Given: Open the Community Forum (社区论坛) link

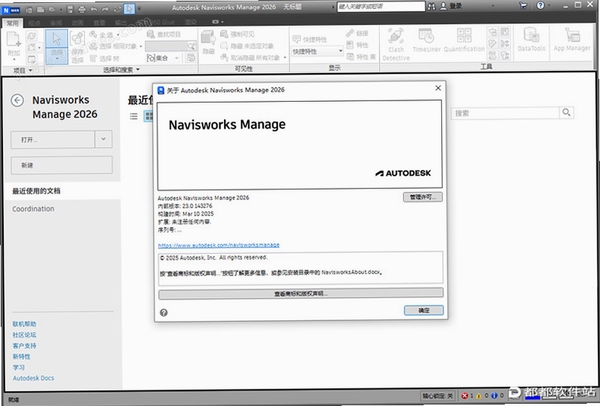Looking at the screenshot, I should click(x=24, y=335).
